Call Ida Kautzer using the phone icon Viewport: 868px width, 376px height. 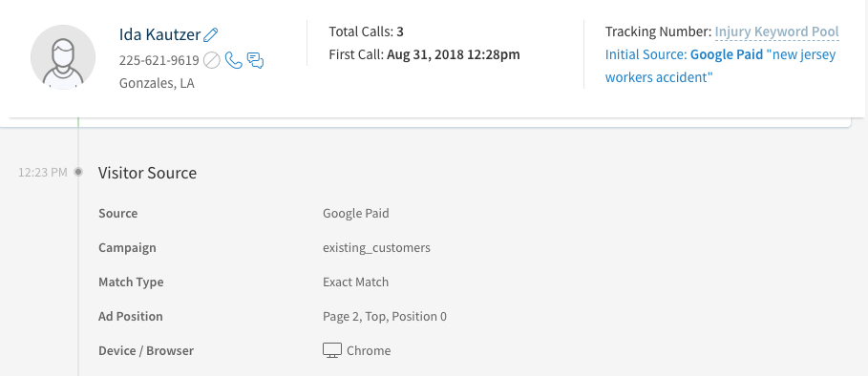[234, 60]
